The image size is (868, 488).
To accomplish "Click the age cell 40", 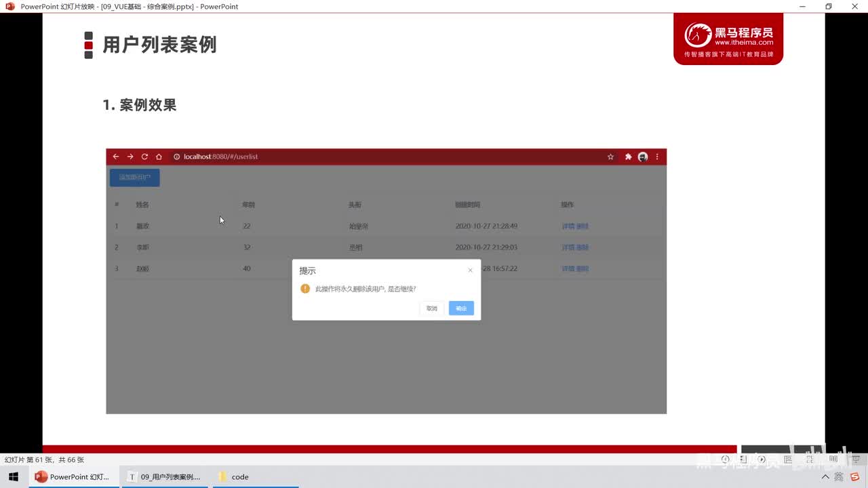I will click(247, 269).
